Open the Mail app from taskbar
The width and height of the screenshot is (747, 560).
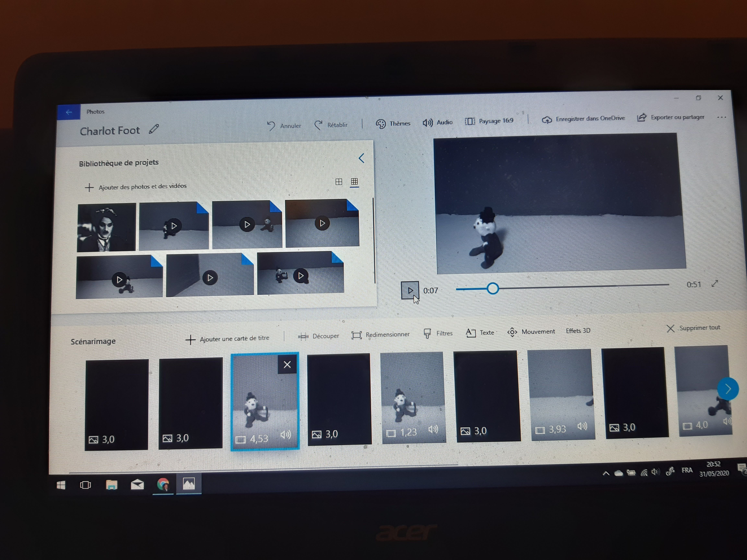(x=137, y=485)
